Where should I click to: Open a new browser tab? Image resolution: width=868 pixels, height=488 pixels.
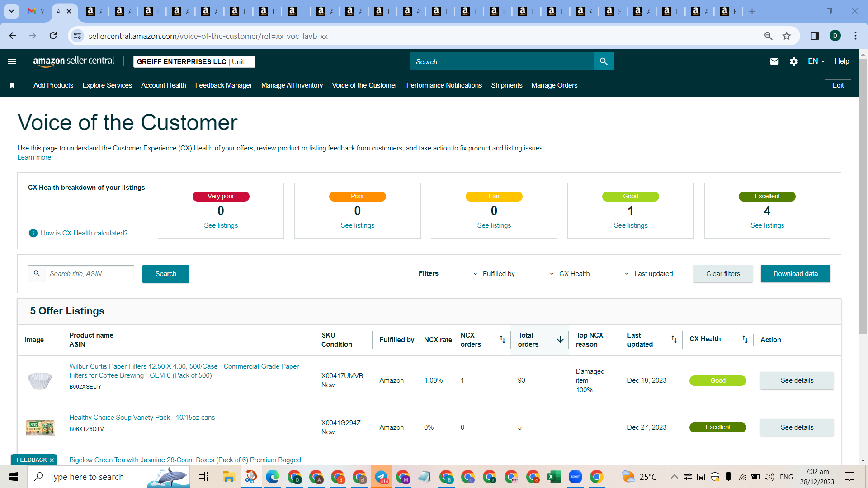[x=752, y=11]
